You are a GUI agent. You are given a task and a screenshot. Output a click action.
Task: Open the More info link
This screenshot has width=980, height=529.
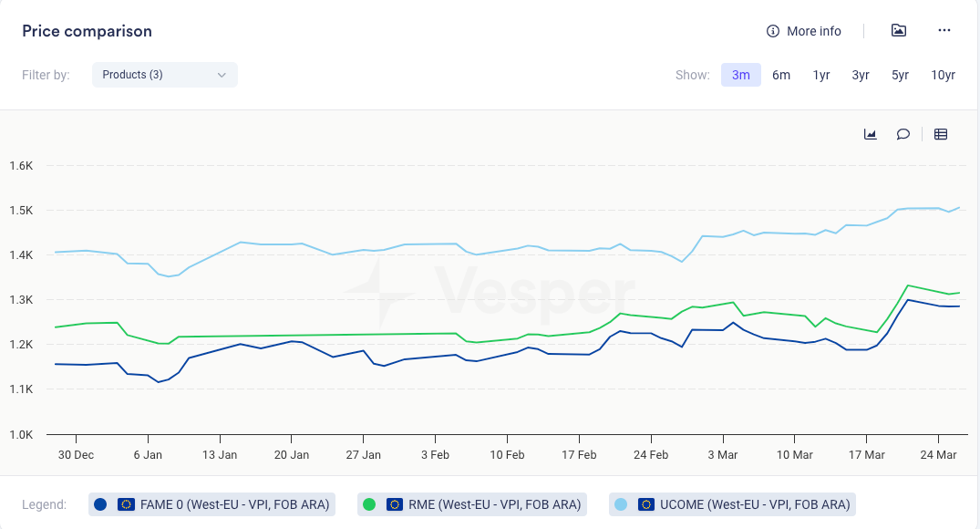[x=813, y=31]
